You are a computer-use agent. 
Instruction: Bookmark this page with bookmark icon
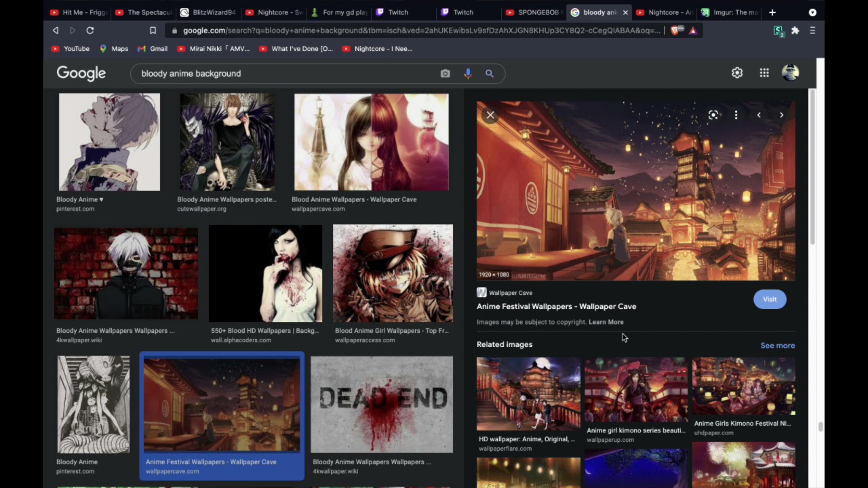(x=153, y=30)
